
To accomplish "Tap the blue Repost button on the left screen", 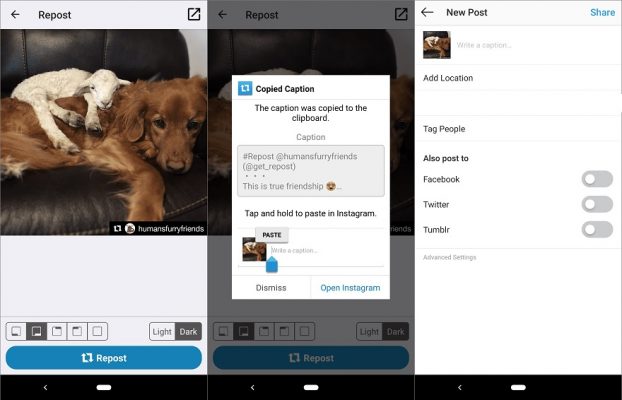I will [104, 358].
